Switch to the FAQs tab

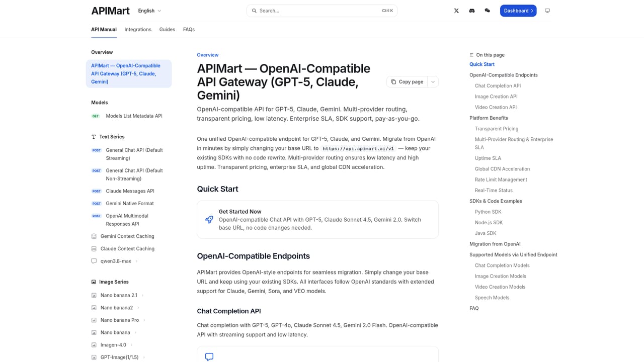[189, 30]
